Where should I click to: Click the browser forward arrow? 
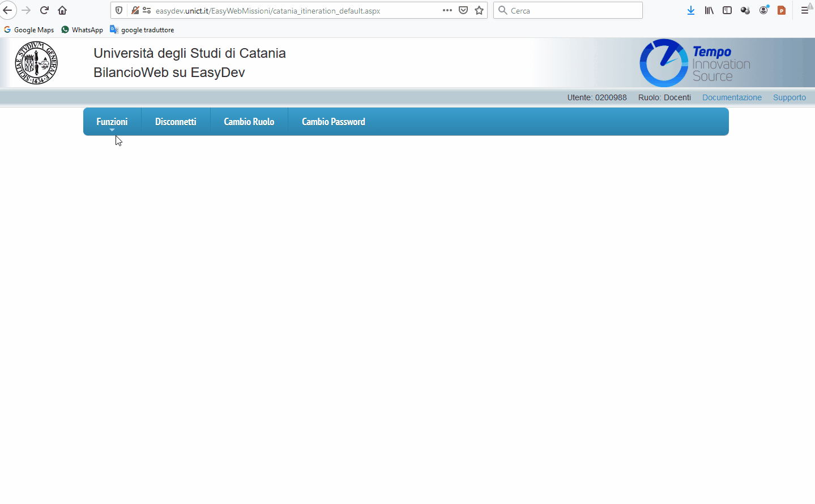(26, 10)
